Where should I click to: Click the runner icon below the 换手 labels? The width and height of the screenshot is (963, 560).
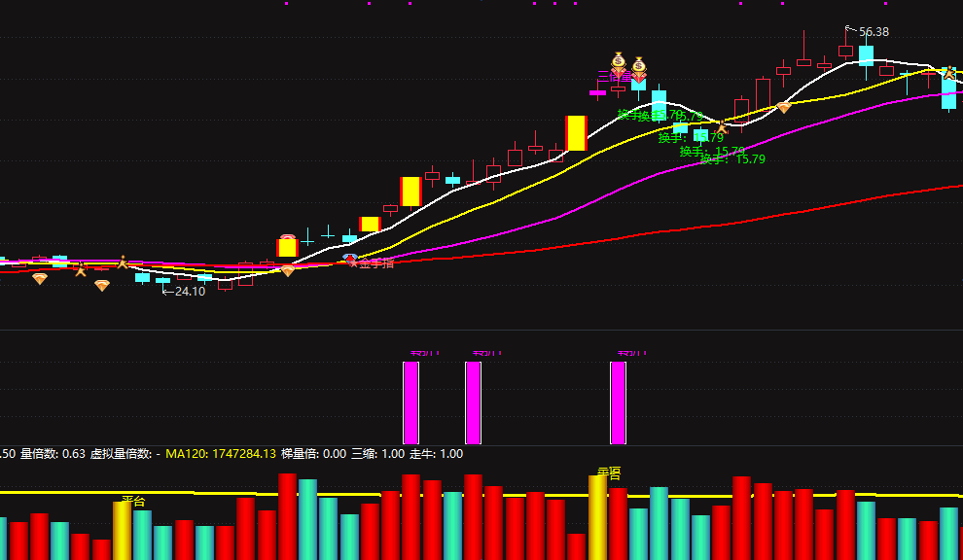(721, 127)
